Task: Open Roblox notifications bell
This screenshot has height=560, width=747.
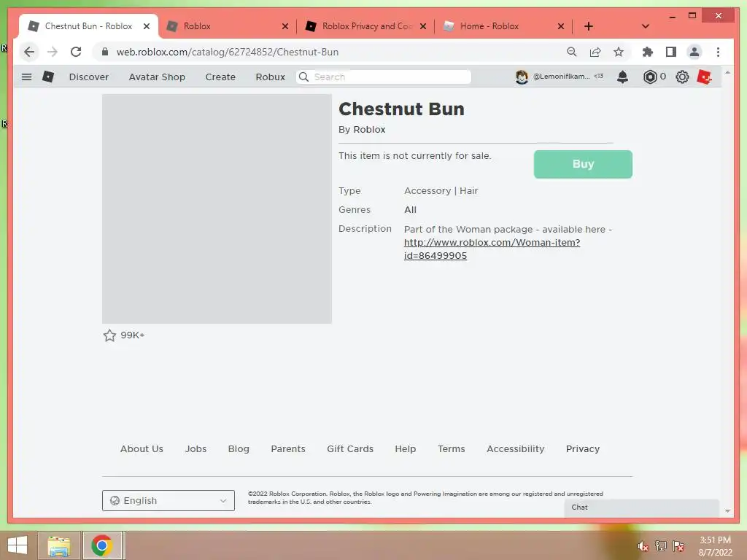Action: [622, 77]
